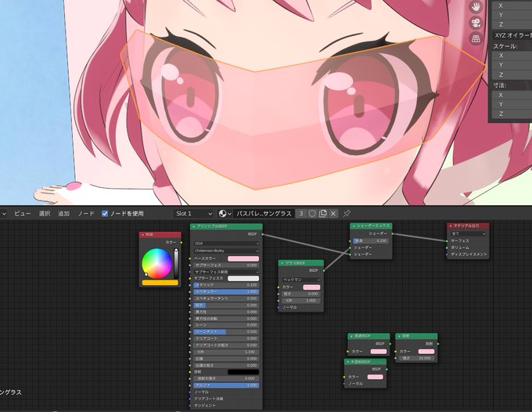
Task: Open the ビュー menu
Action: coord(22,214)
